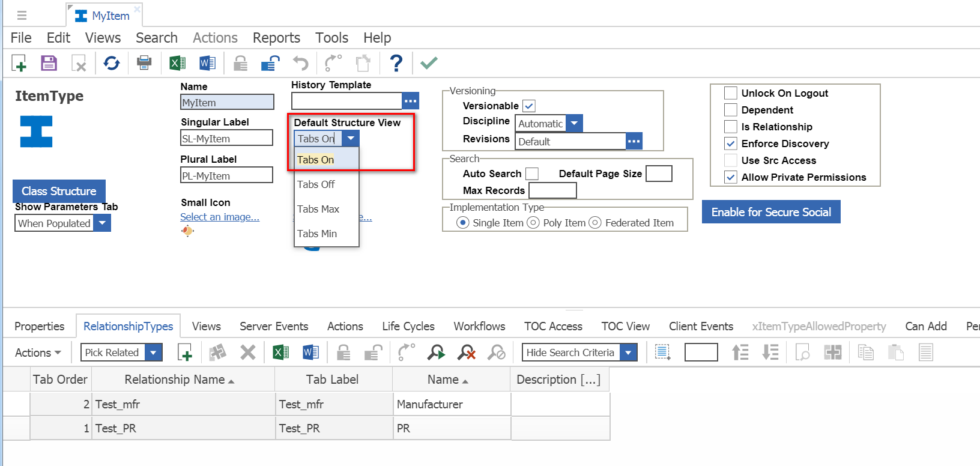
Task: Switch to the Life Cycles tab
Action: pyautogui.click(x=408, y=326)
